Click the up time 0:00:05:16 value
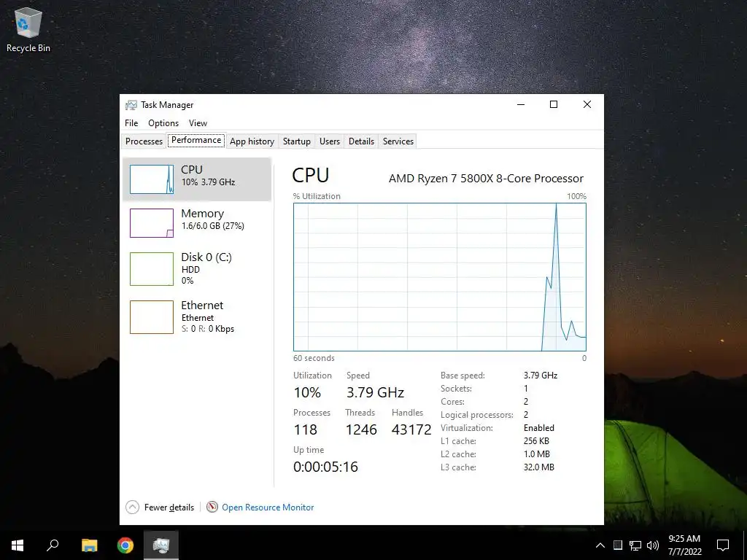 [x=325, y=467]
